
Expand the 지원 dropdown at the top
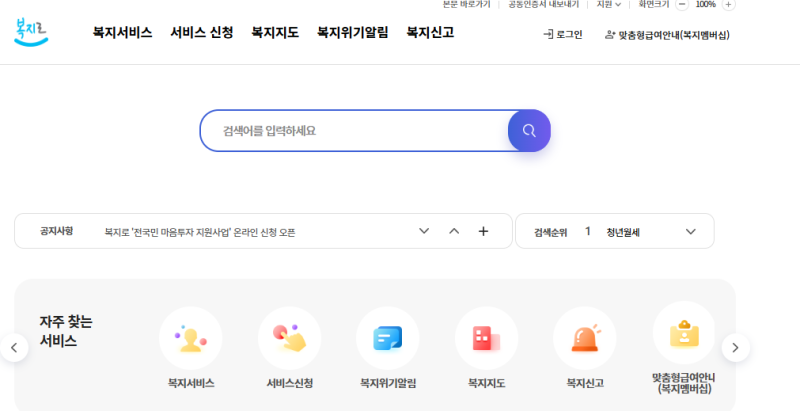(609, 4)
